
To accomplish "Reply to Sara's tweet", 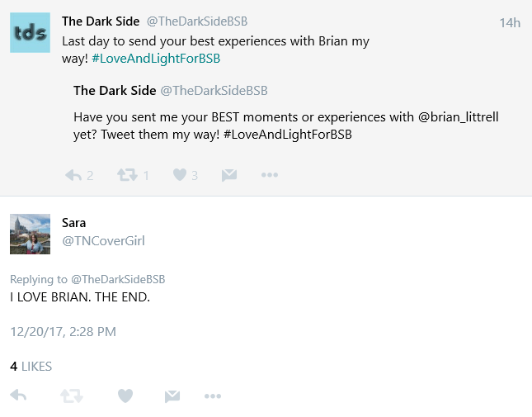I will pyautogui.click(x=18, y=396).
